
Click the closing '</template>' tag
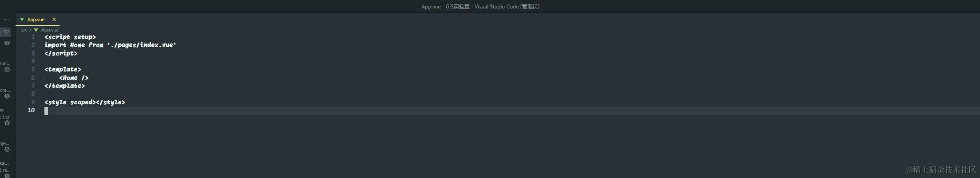64,86
